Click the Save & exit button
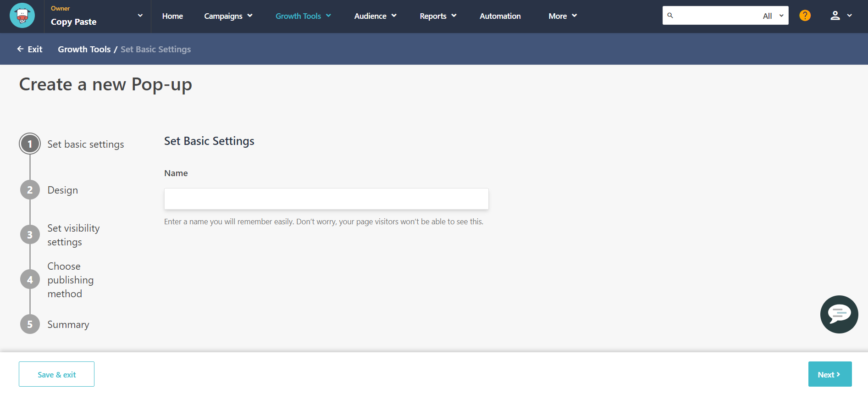Screen dimensions: 868x394 56,374
